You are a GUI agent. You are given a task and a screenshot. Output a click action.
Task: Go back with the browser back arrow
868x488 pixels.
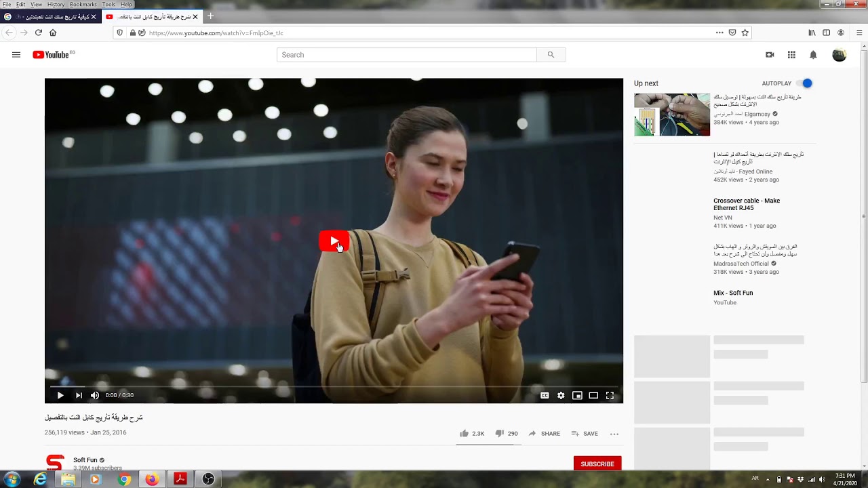click(x=9, y=33)
